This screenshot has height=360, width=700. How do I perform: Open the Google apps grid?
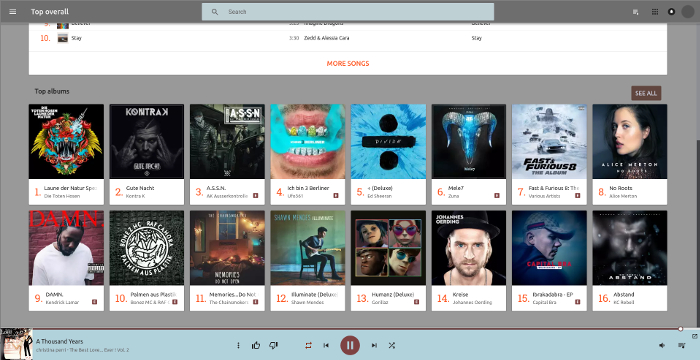click(655, 12)
